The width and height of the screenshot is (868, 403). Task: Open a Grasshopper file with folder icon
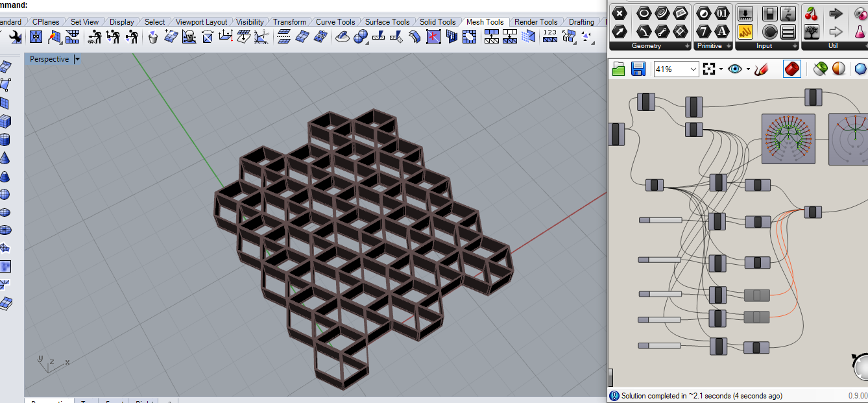coord(619,69)
